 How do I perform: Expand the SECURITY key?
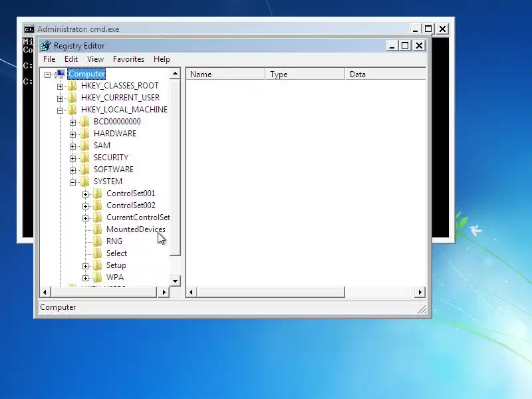tap(72, 158)
